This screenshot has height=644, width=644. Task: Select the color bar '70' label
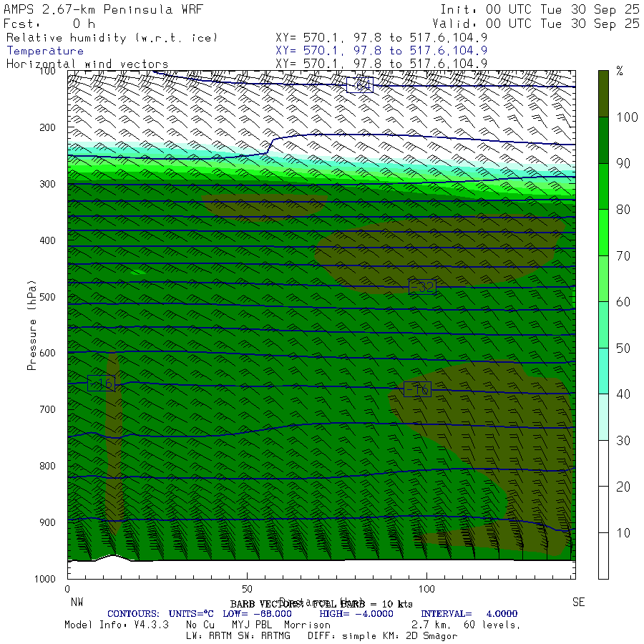click(x=623, y=256)
